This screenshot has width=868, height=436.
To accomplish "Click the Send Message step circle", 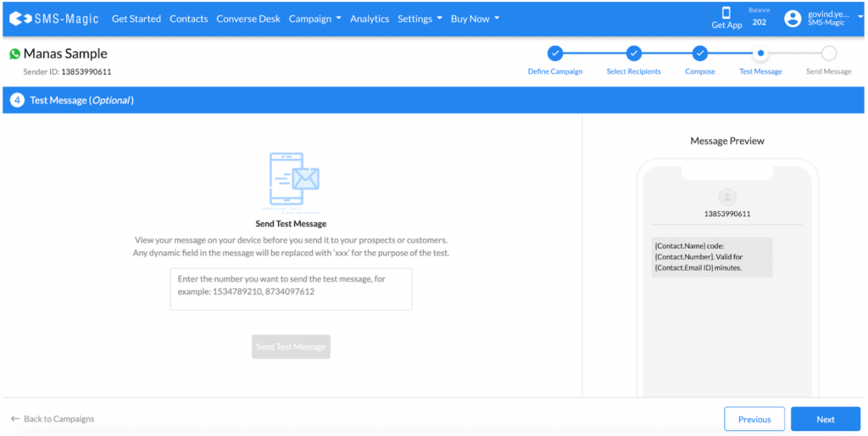I will coord(828,53).
